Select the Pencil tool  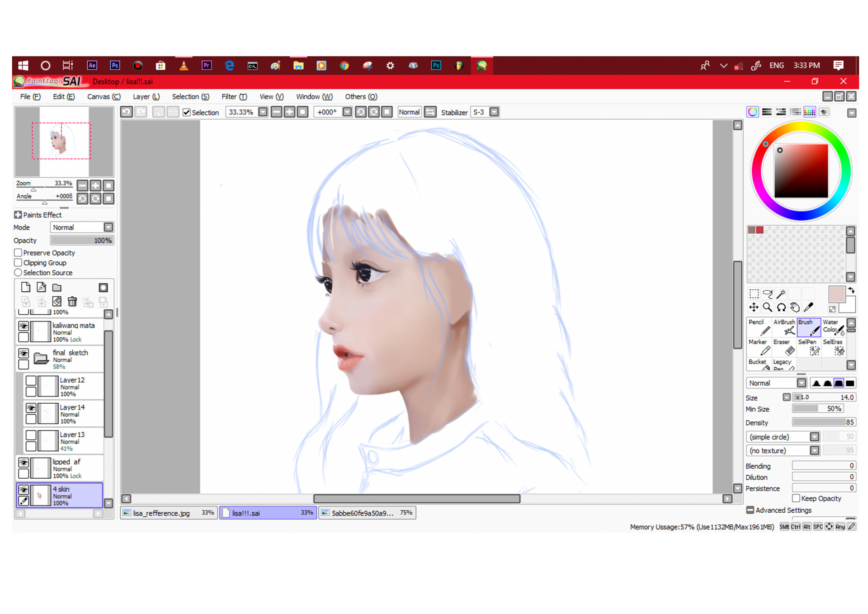coord(759,328)
